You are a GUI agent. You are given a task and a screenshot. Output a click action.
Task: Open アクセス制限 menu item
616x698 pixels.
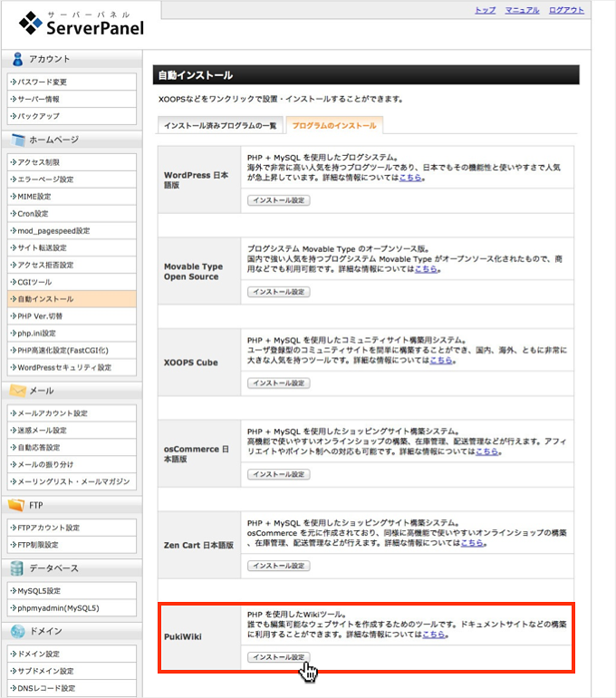72,162
